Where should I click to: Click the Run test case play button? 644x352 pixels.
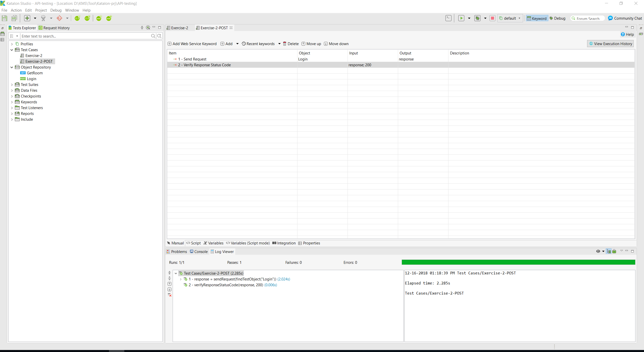[461, 18]
